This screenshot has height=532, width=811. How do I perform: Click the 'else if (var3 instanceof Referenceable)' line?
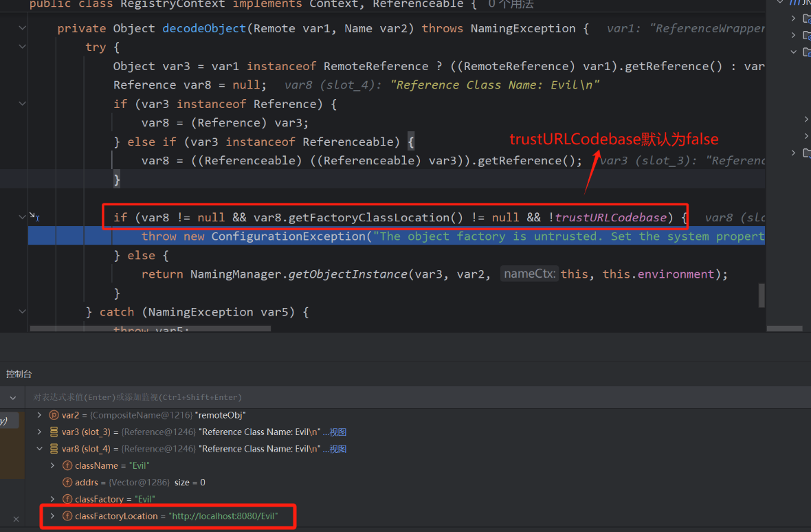coord(264,142)
